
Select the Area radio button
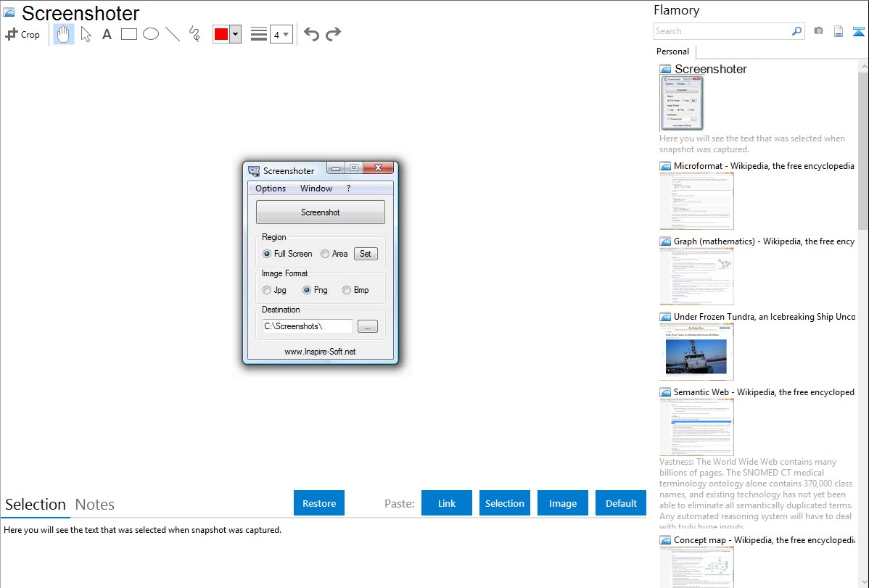pos(325,254)
